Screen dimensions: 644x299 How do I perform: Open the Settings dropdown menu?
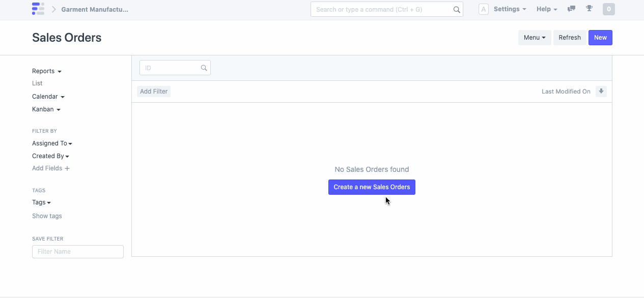coord(510,9)
